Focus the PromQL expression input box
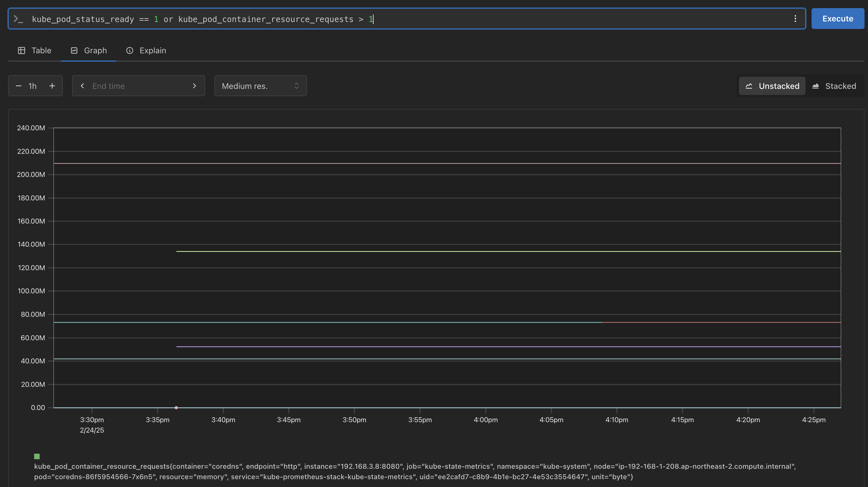This screenshot has width=868, height=487. point(404,19)
